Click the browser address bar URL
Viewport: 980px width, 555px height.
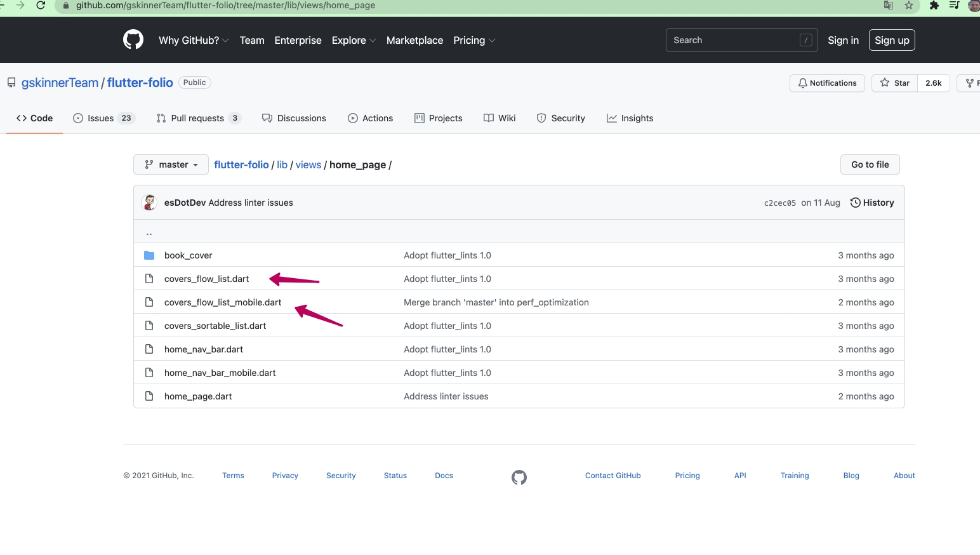225,5
